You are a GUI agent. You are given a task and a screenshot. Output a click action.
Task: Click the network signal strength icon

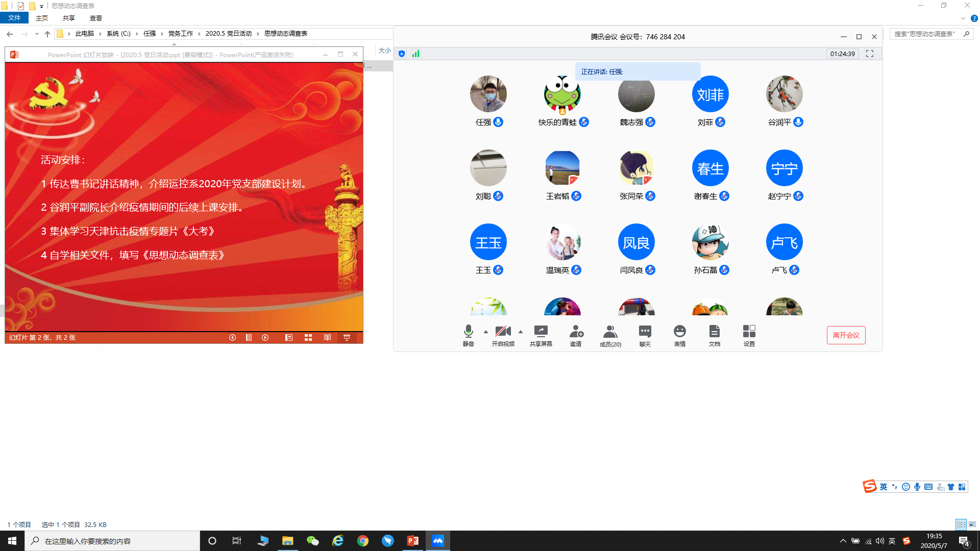[415, 54]
